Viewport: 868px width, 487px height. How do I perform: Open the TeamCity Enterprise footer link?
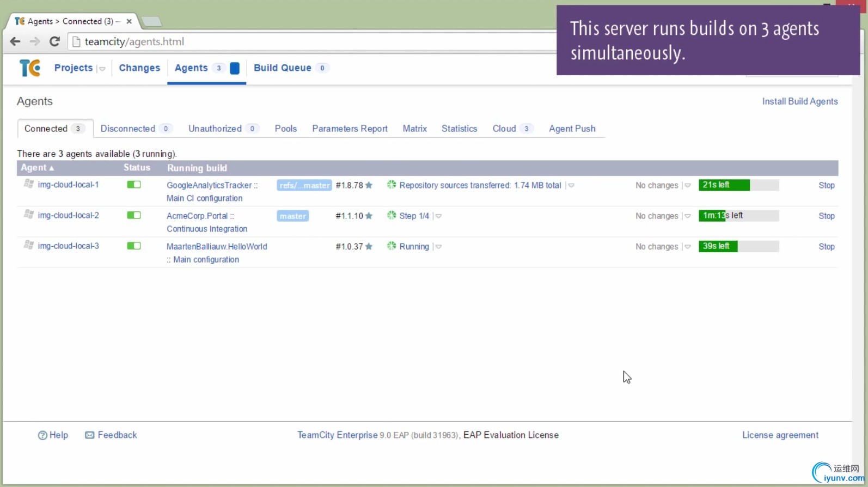338,435
